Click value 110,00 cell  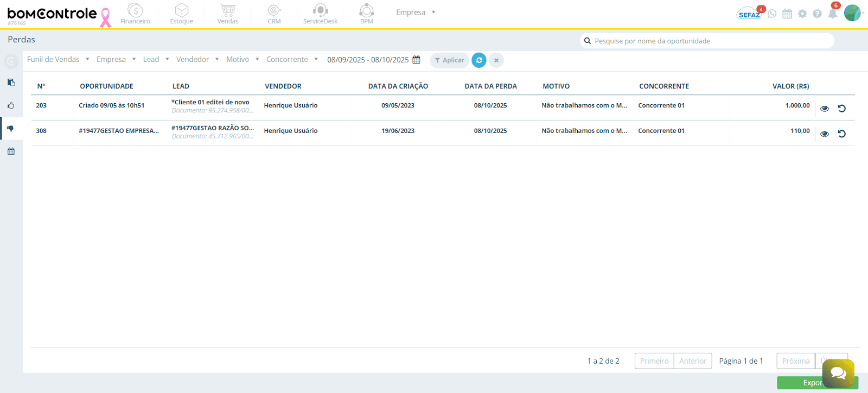coord(800,131)
